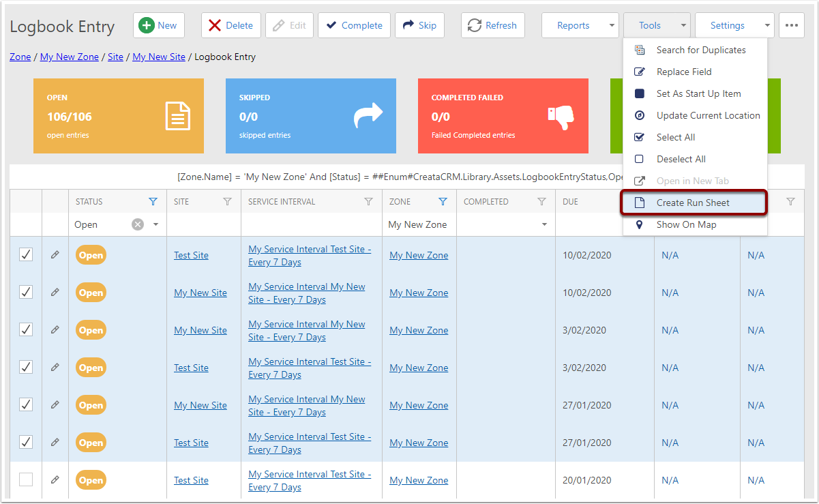
Task: Click the Replace Field edit icon
Action: pos(640,72)
